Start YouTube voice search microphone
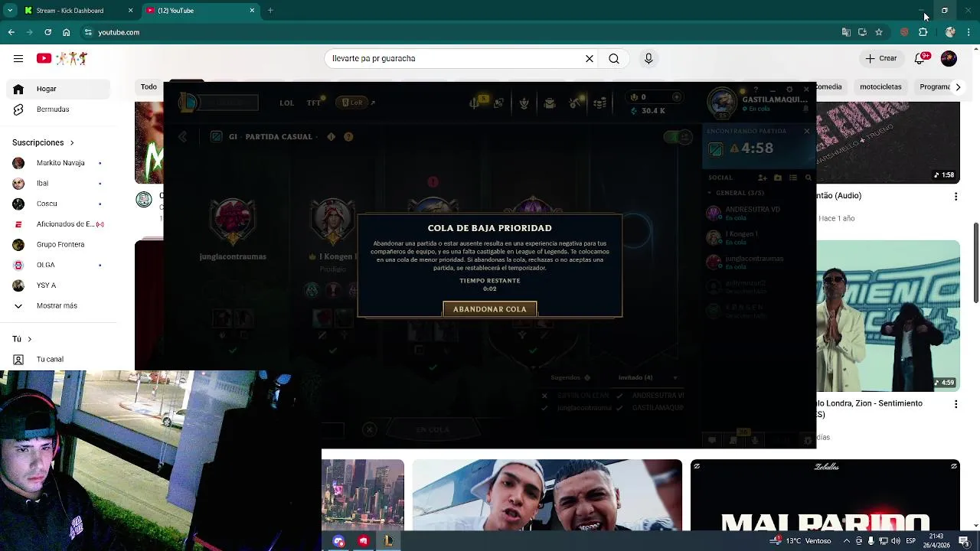 pyautogui.click(x=648, y=58)
